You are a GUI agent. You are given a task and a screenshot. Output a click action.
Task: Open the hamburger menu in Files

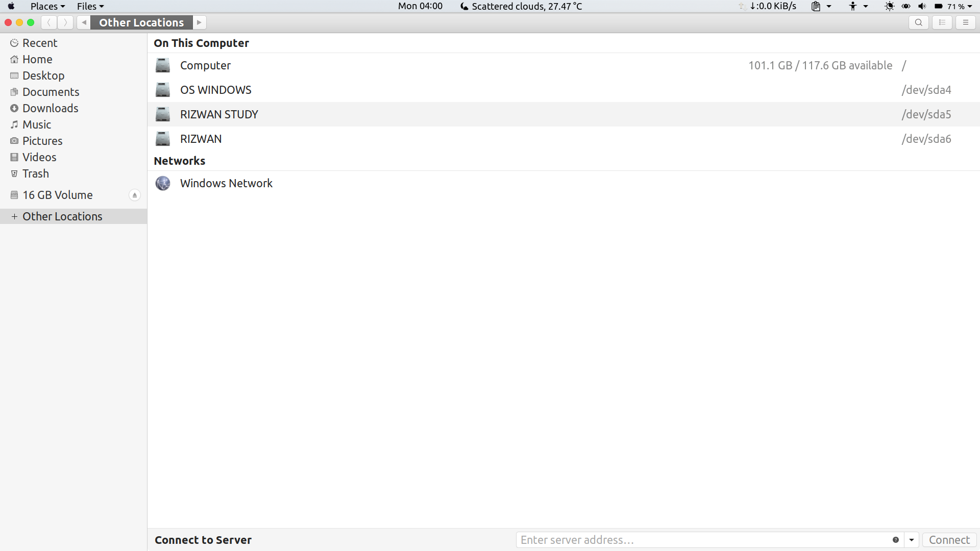pyautogui.click(x=966, y=22)
